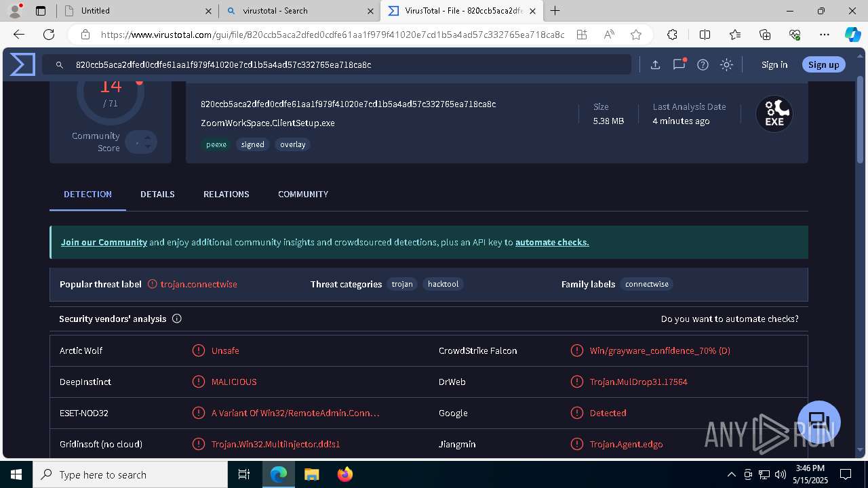868x488 pixels.
Task: Click automate checks link in banner
Action: [x=552, y=242]
